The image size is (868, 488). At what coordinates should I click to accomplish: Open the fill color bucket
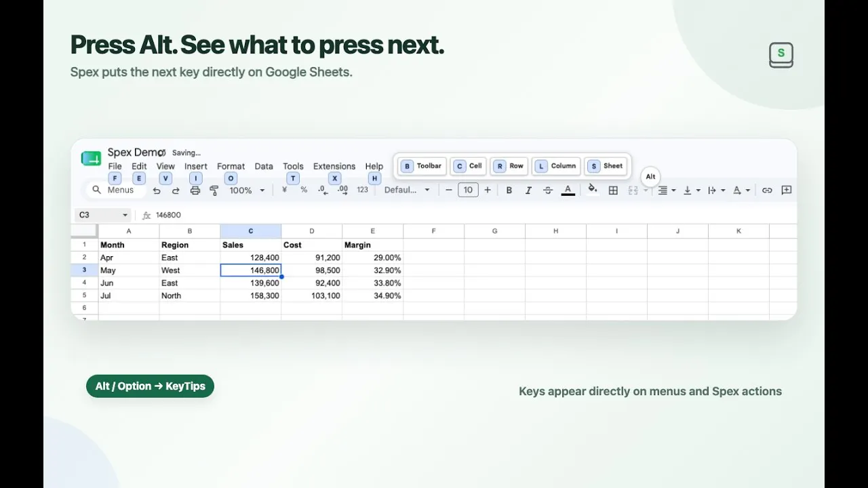point(593,189)
